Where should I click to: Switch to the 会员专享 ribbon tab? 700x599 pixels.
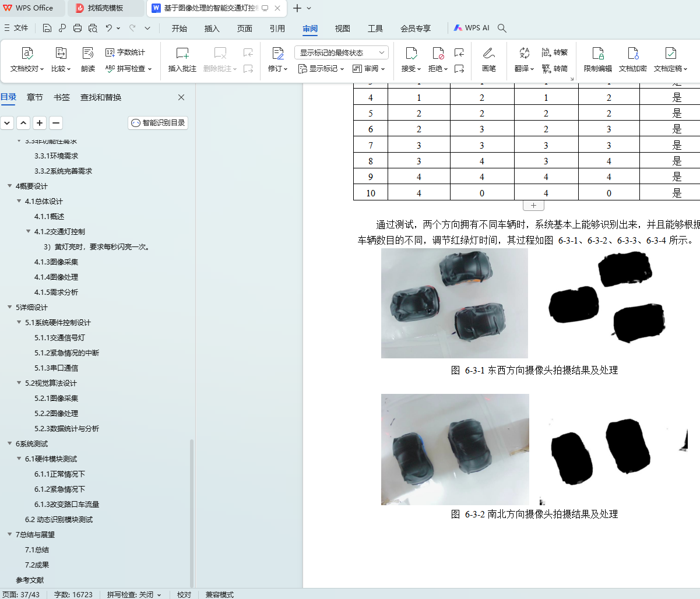[x=416, y=29]
